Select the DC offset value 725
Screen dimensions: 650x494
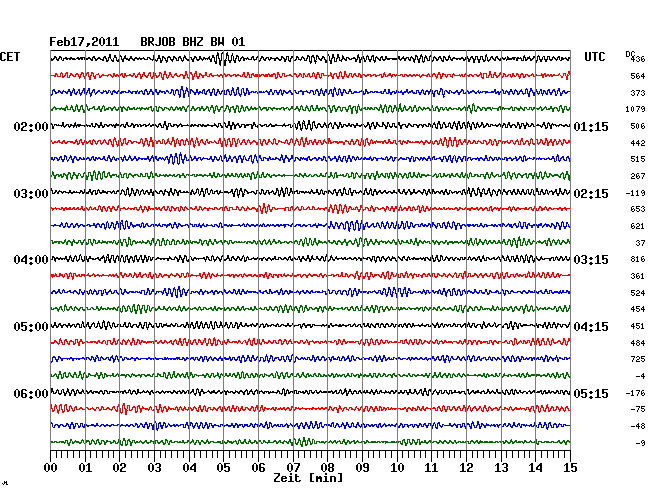638,359
